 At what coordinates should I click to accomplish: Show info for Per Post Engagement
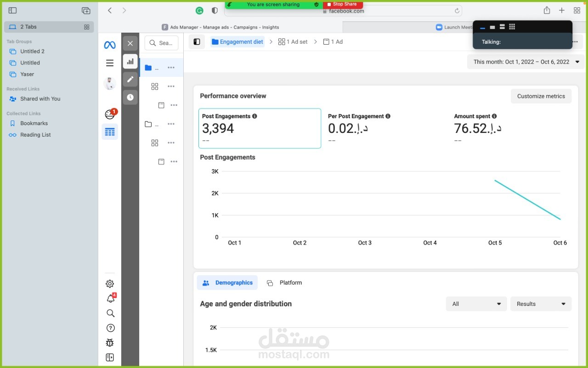(388, 116)
